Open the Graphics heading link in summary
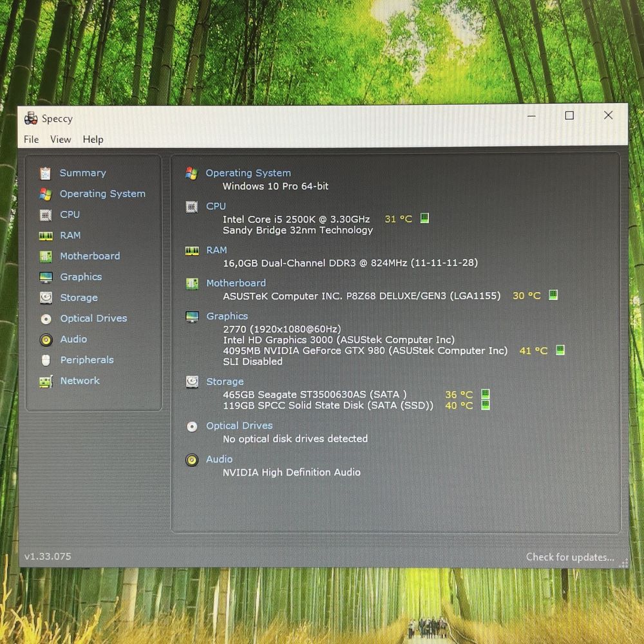The image size is (644, 644). tap(227, 316)
